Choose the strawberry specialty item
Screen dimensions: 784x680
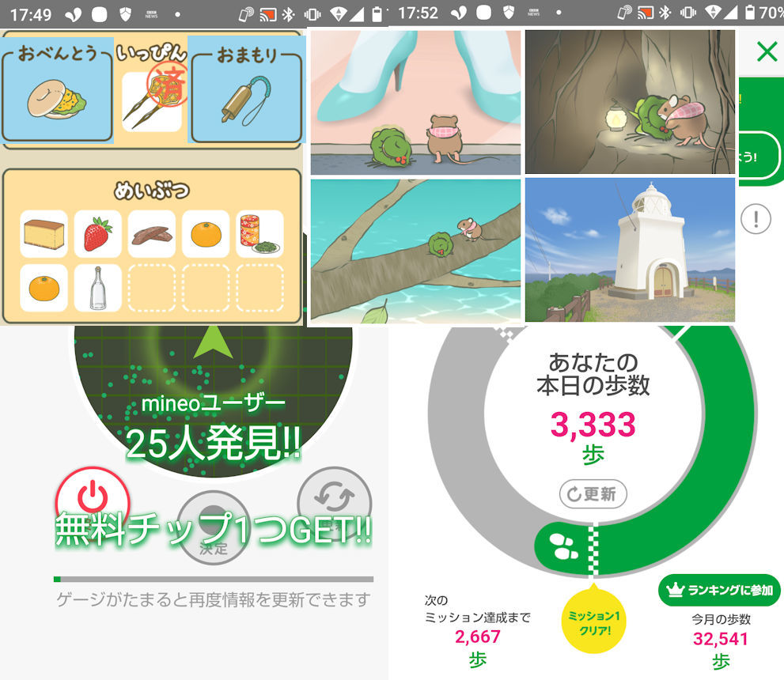[x=98, y=234]
